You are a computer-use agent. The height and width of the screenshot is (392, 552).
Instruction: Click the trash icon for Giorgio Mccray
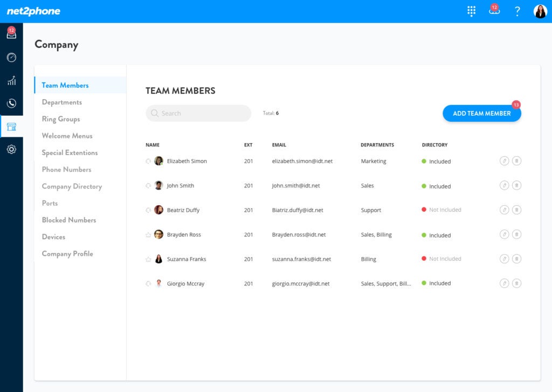click(x=516, y=283)
